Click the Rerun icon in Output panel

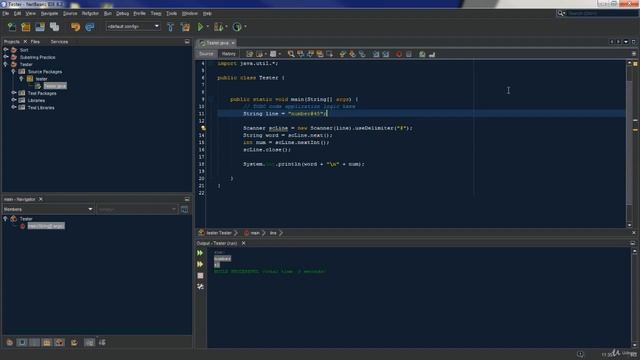[x=200, y=253]
